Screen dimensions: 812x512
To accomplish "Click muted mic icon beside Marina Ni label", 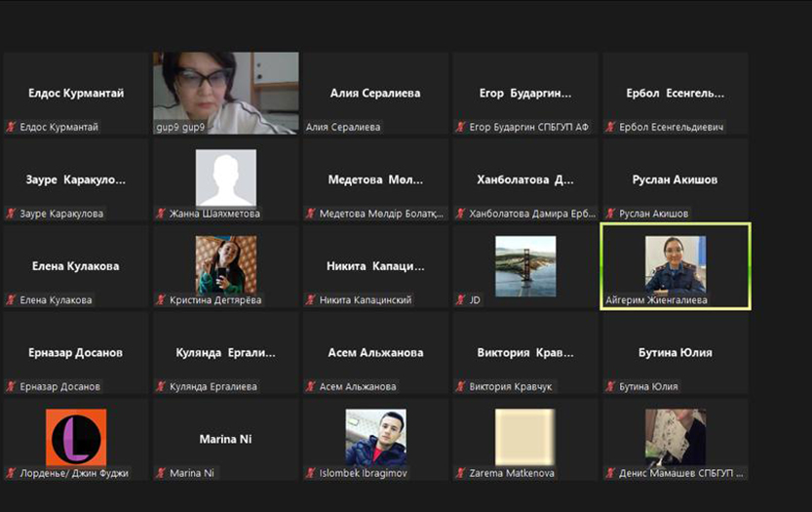I will (x=162, y=473).
